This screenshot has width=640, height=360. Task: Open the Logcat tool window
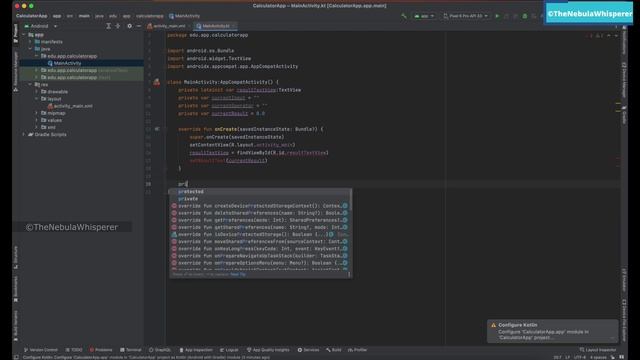coord(229,350)
